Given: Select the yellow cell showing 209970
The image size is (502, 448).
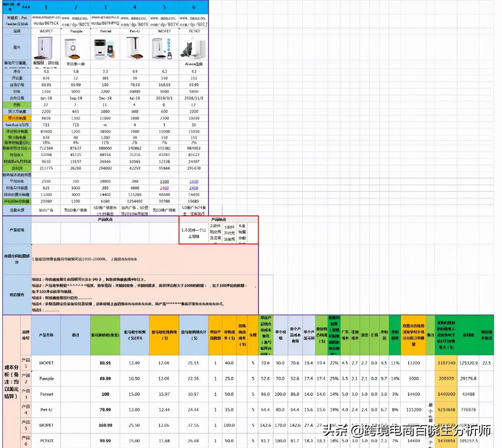Looking at the screenshot, I should [x=446, y=379].
